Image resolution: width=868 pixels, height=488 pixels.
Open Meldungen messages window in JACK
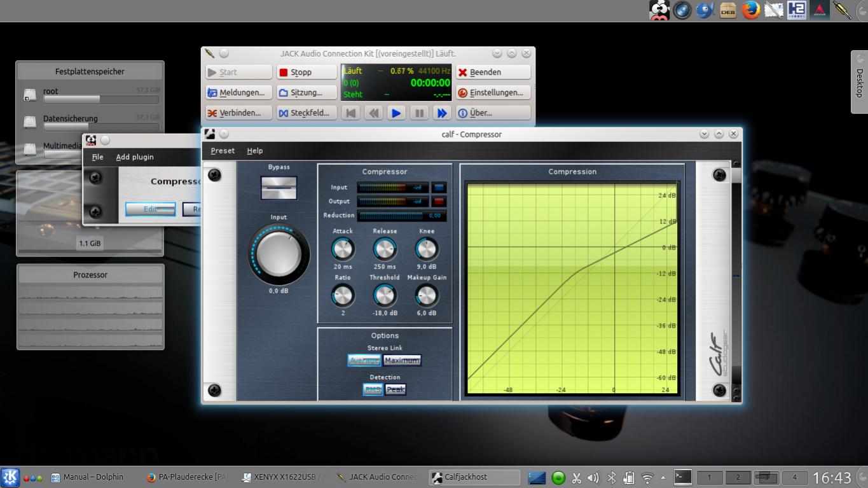239,93
